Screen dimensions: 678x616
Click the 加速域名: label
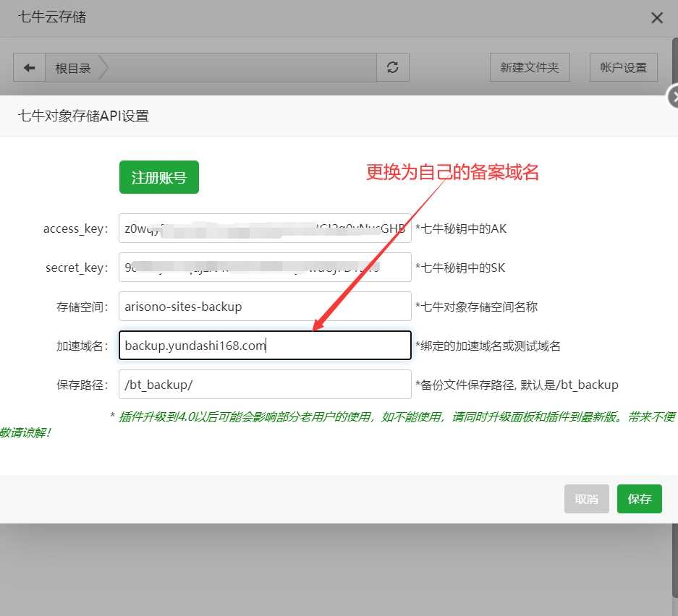tap(82, 346)
